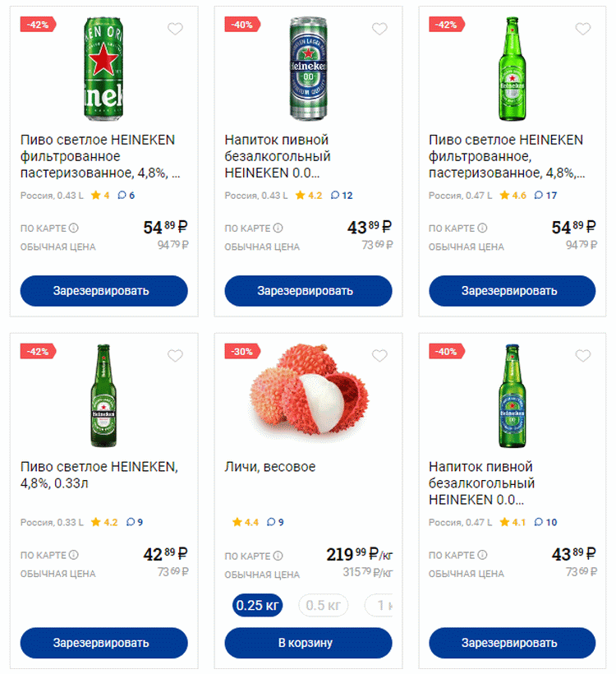Click heart icon on Heineken 0.0 can
Image resolution: width=616 pixels, height=674 pixels.
click(x=379, y=30)
